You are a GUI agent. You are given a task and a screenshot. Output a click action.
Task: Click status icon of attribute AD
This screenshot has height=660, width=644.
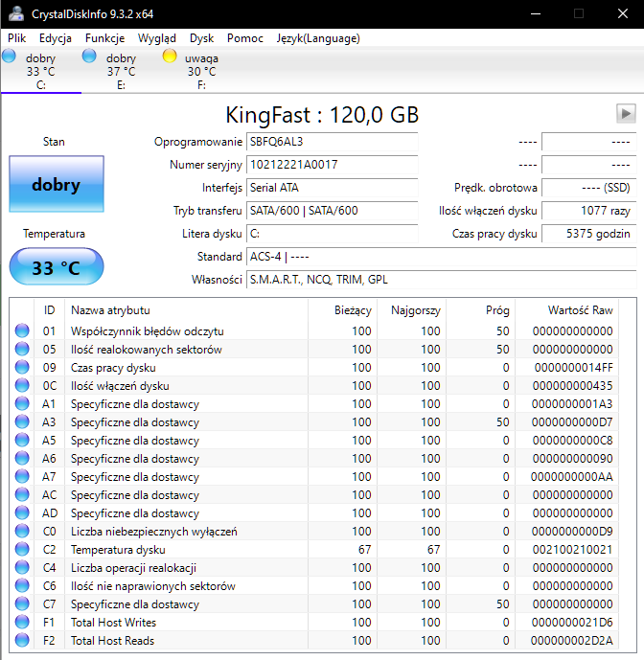tap(22, 512)
